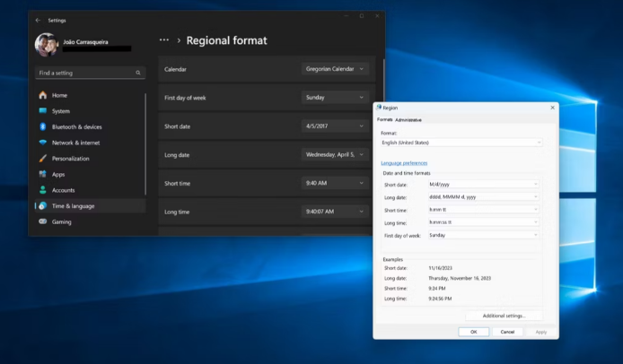Open First day of week dropdown in Settings
This screenshot has width=623, height=364.
click(335, 98)
